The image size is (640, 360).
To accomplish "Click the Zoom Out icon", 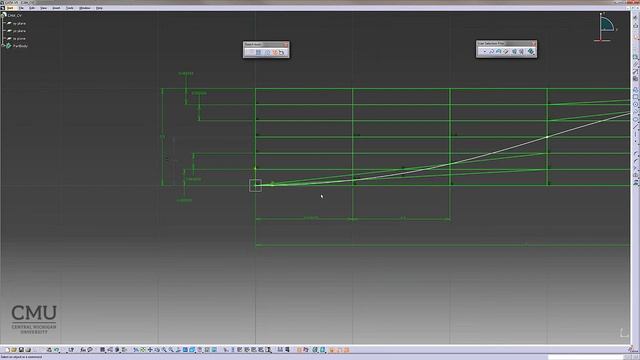I will point(171,350).
